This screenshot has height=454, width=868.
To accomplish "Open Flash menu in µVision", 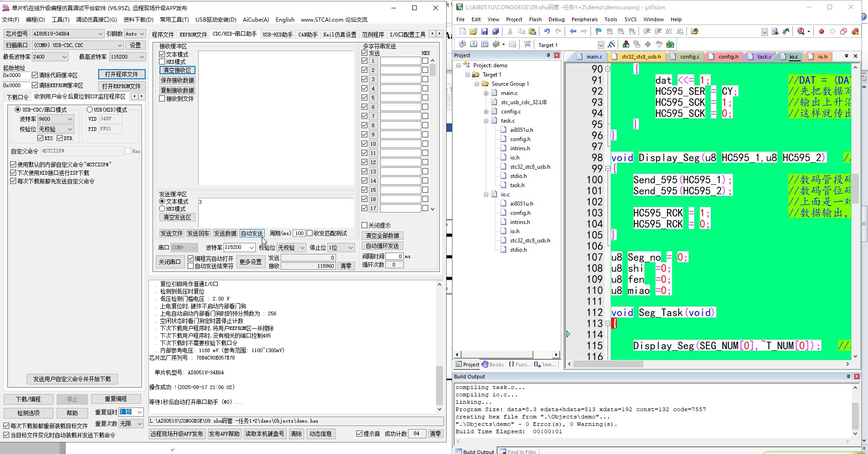I will tap(535, 19).
